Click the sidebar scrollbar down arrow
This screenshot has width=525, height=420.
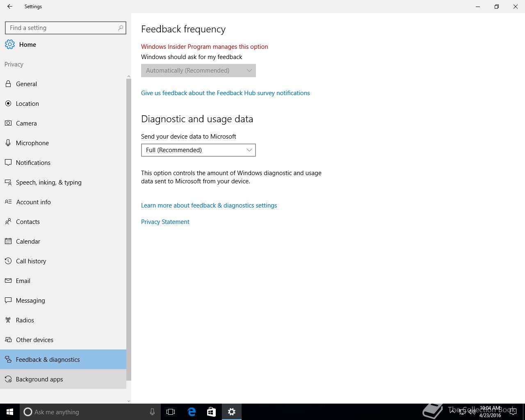[x=129, y=401]
